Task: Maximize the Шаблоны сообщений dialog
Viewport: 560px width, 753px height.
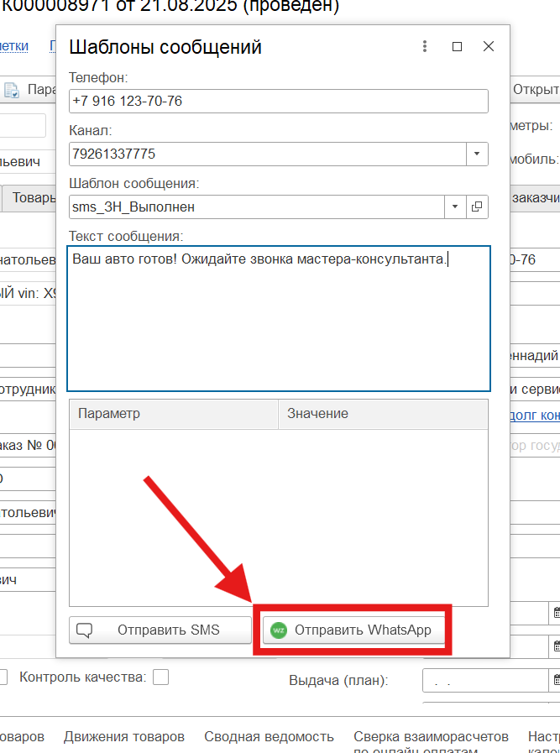Action: coord(457,46)
